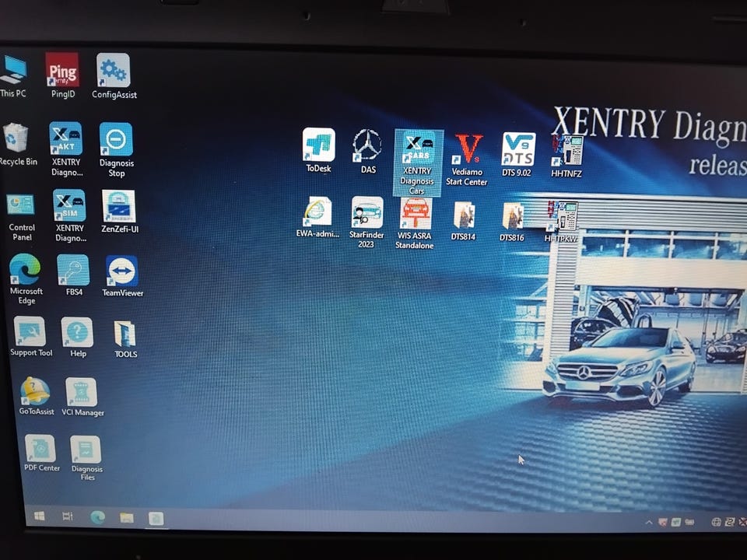Viewport: 747px width, 560px height.
Task: Open the DTS816 shortcut
Action: (512, 222)
